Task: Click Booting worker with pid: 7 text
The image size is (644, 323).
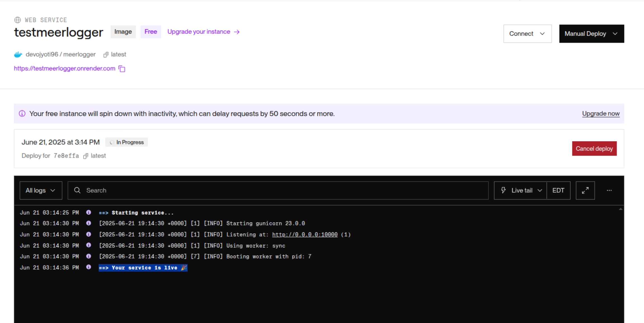Action: click(x=269, y=256)
